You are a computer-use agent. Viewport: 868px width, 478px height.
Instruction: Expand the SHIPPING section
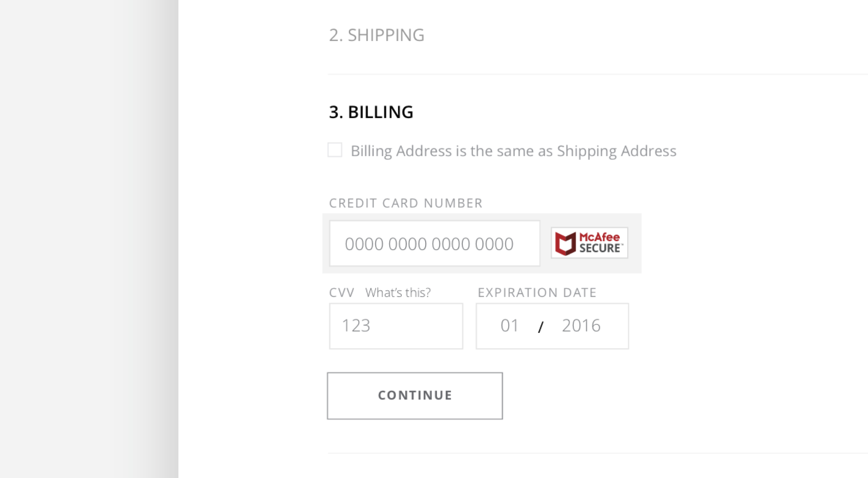coord(377,35)
